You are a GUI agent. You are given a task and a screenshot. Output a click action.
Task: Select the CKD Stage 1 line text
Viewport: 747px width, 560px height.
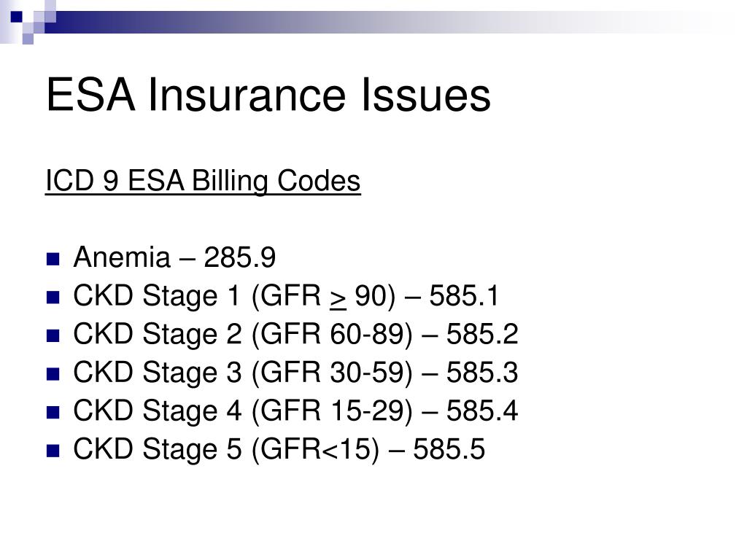286,296
